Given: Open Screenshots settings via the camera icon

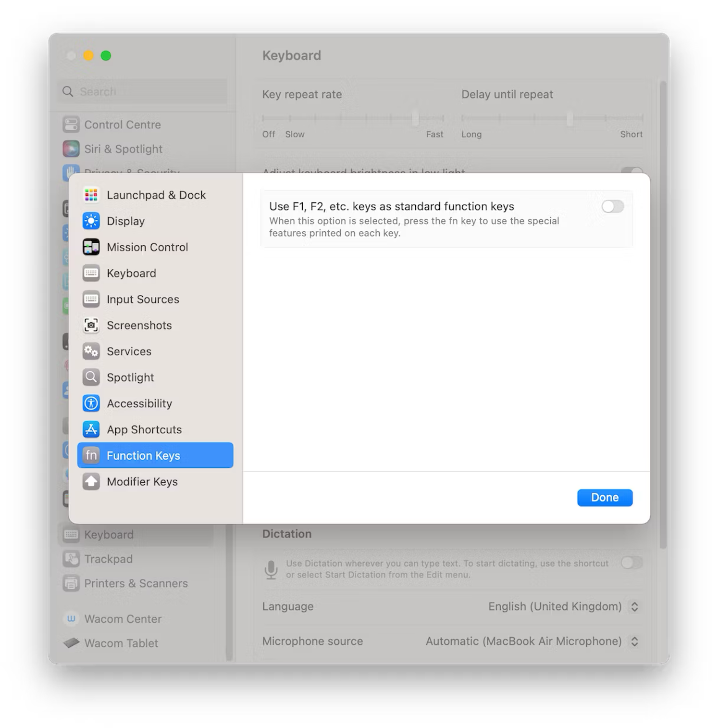Looking at the screenshot, I should tap(91, 325).
